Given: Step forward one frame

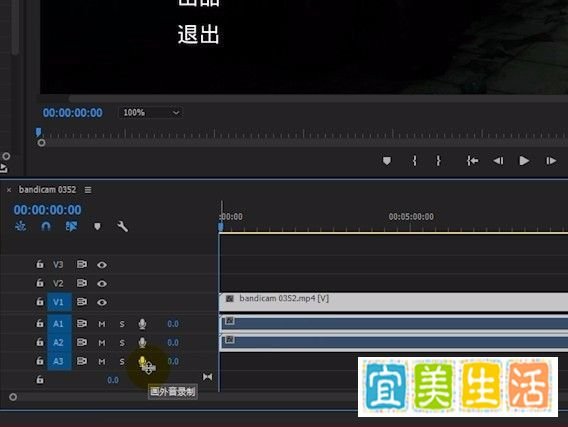Looking at the screenshot, I should coord(551,160).
